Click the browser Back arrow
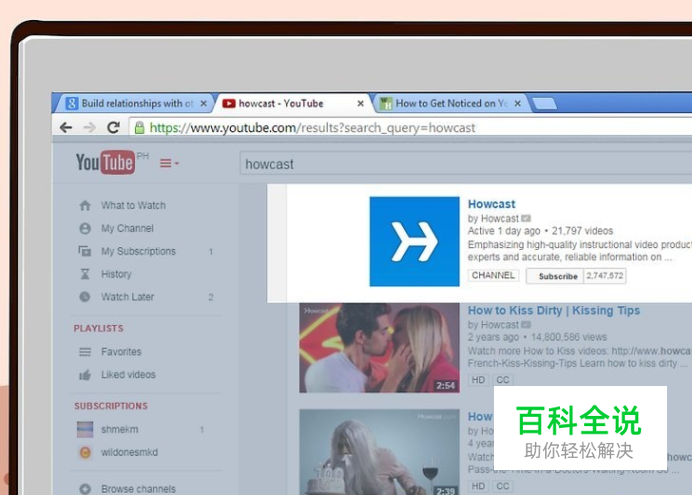This screenshot has height=495, width=692. pos(66,128)
